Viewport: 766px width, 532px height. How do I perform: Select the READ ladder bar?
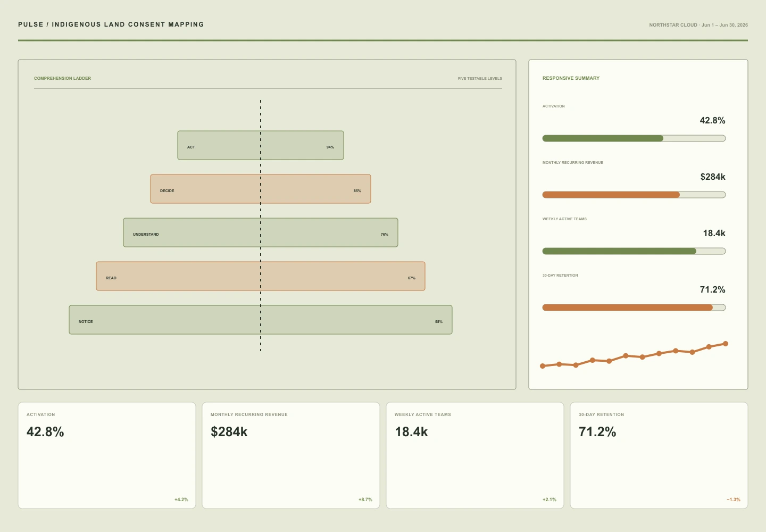261,276
